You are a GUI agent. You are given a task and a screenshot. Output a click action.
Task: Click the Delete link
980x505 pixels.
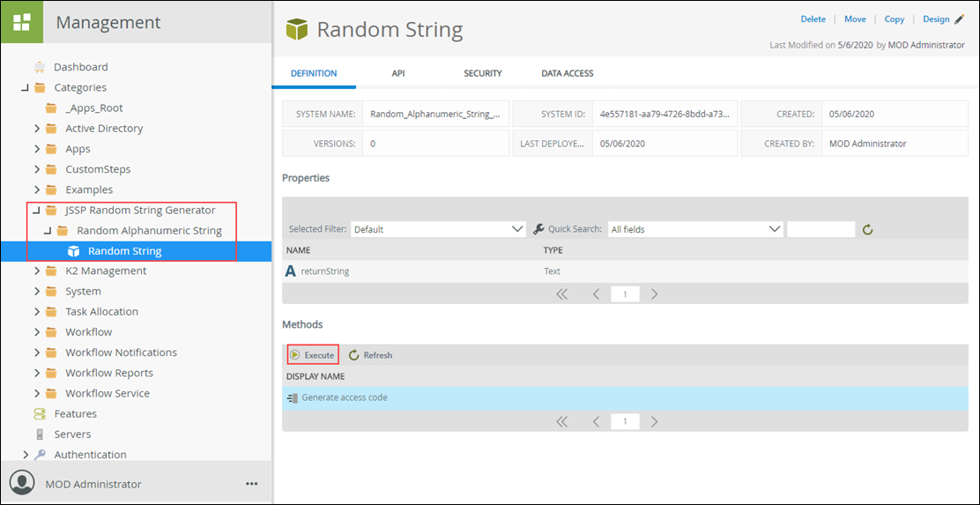click(813, 19)
